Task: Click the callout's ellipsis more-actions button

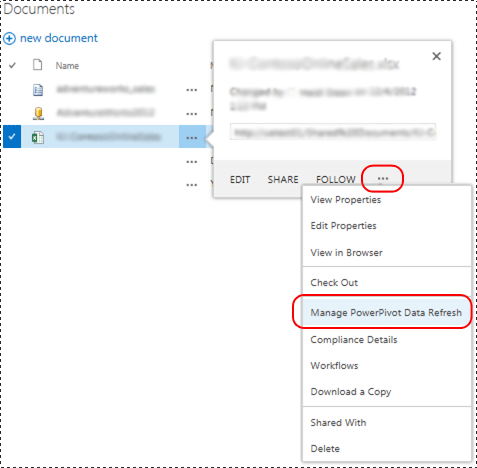Action: click(383, 179)
